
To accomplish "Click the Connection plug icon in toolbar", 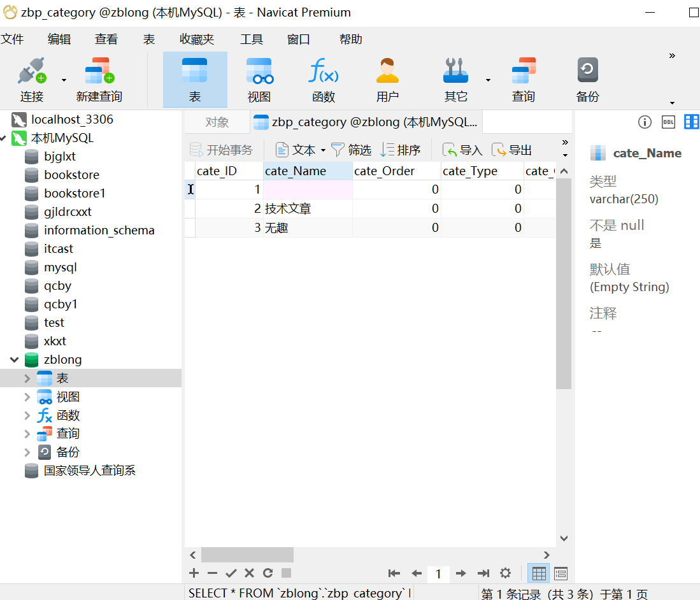I will point(32,71).
